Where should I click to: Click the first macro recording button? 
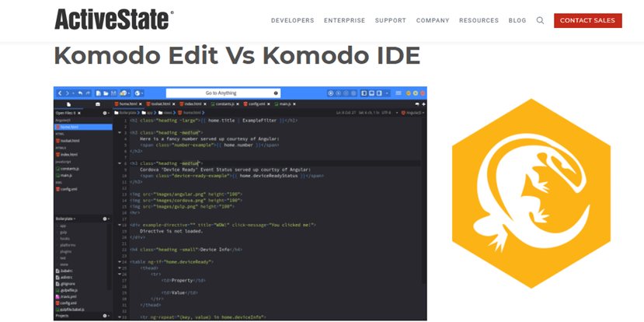pyautogui.click(x=331, y=93)
